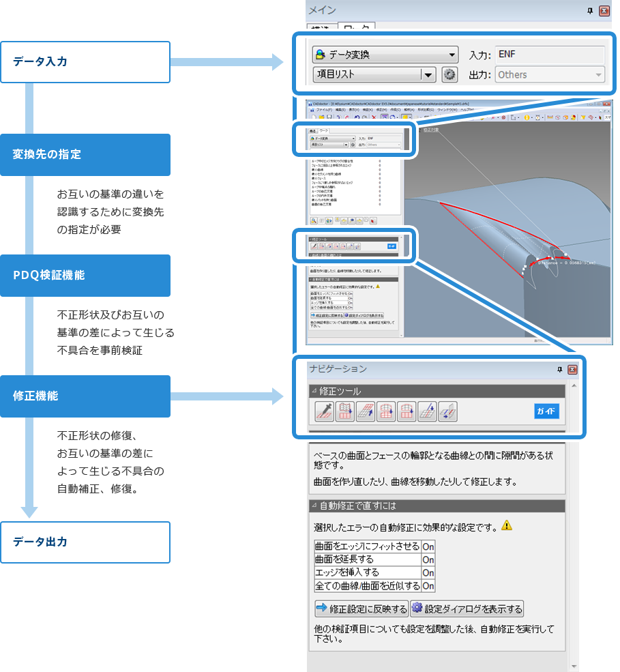620x672 pixels.
Task: Open the 出力 Others dropdown
Action: tap(550, 74)
